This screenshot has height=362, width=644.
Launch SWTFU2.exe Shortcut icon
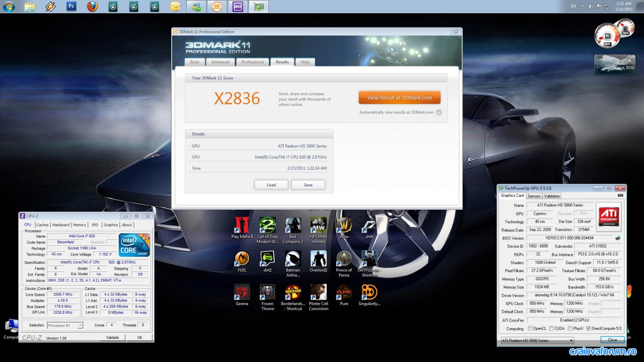[x=369, y=264]
